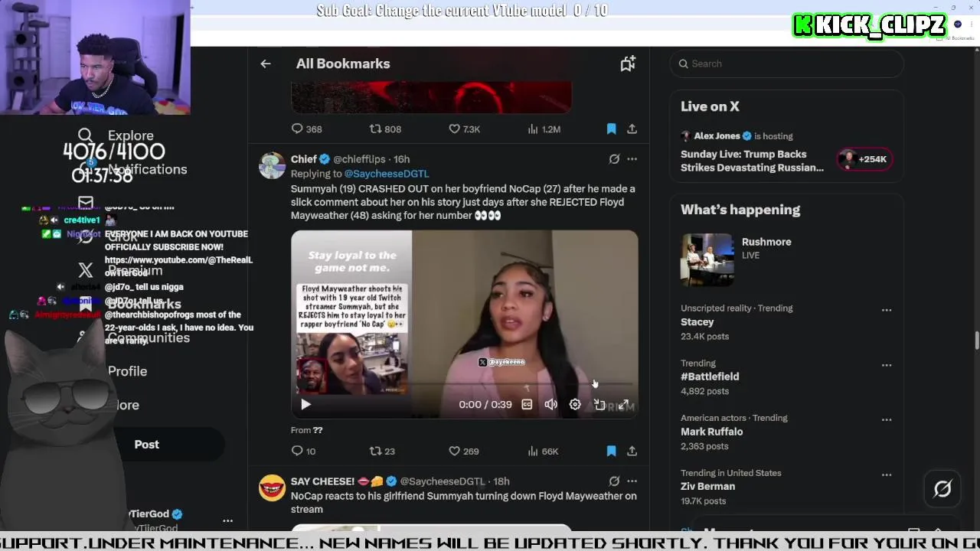
Task: Click Grok icon on Chief's post
Action: click(x=614, y=159)
